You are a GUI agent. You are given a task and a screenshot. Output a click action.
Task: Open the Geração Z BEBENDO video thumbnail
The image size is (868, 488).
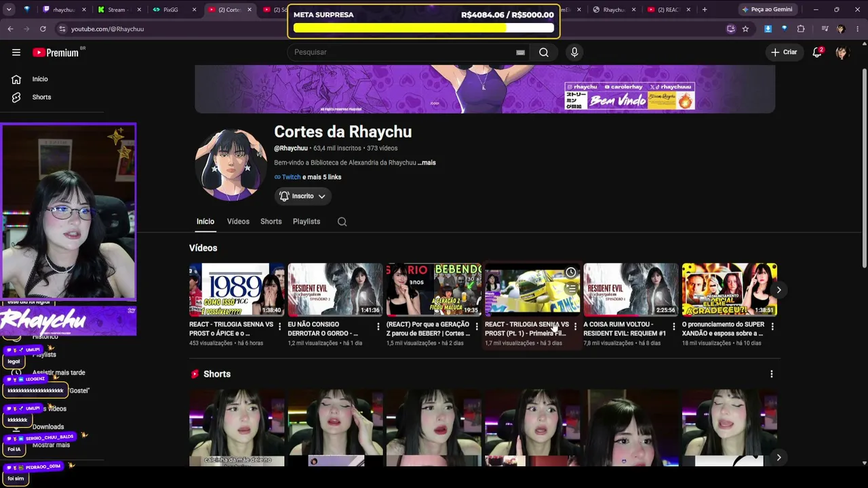[x=434, y=289]
